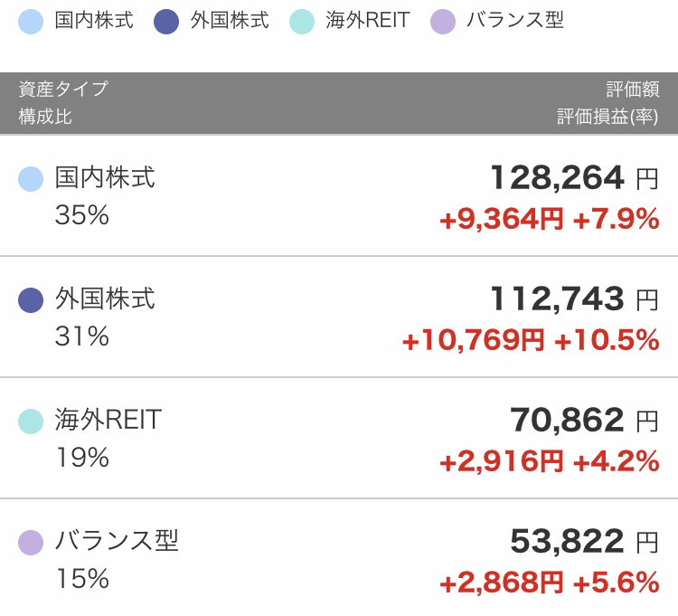Open the 海外REIT row in the table

[x=339, y=438]
